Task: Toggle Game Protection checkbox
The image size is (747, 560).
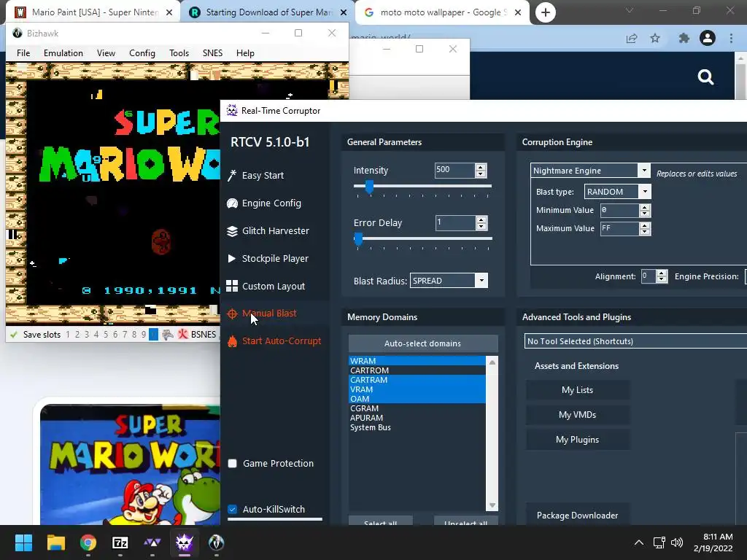Action: click(233, 463)
